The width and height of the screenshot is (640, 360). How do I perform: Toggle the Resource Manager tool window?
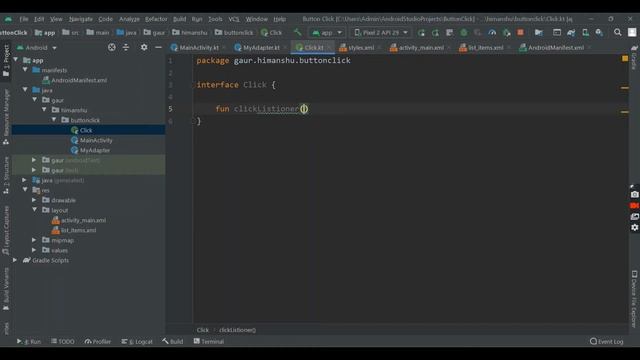tap(6, 117)
